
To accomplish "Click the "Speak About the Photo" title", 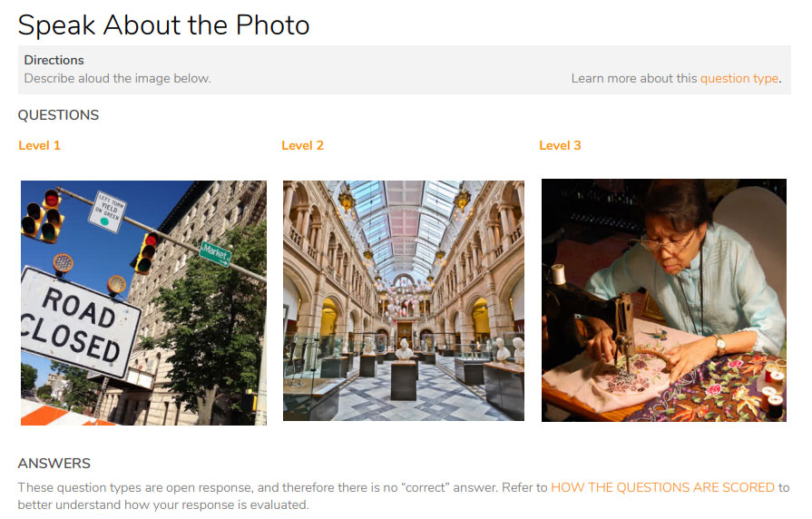I will pyautogui.click(x=163, y=24).
